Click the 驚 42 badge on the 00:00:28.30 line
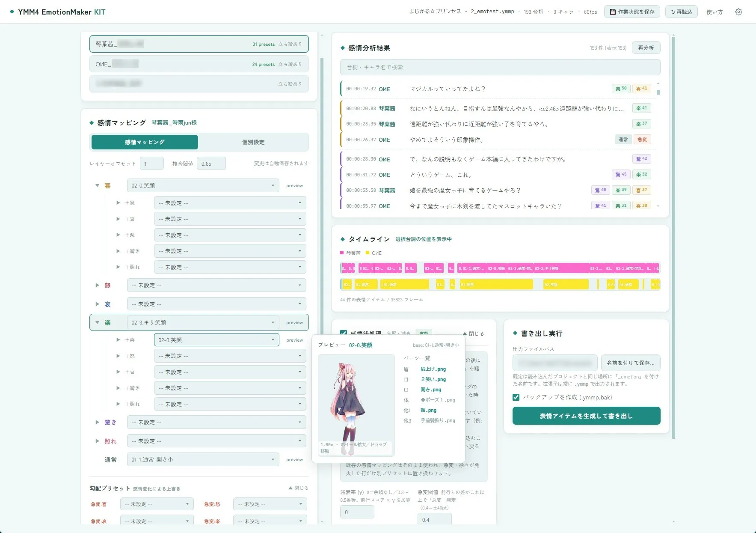The width and height of the screenshot is (756, 533). click(642, 159)
